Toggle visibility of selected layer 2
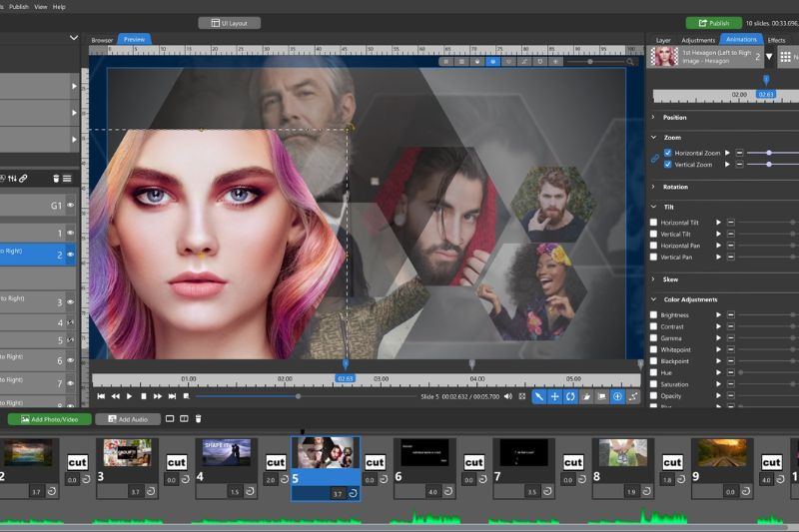Screen dimensions: 799x532 pos(70,255)
